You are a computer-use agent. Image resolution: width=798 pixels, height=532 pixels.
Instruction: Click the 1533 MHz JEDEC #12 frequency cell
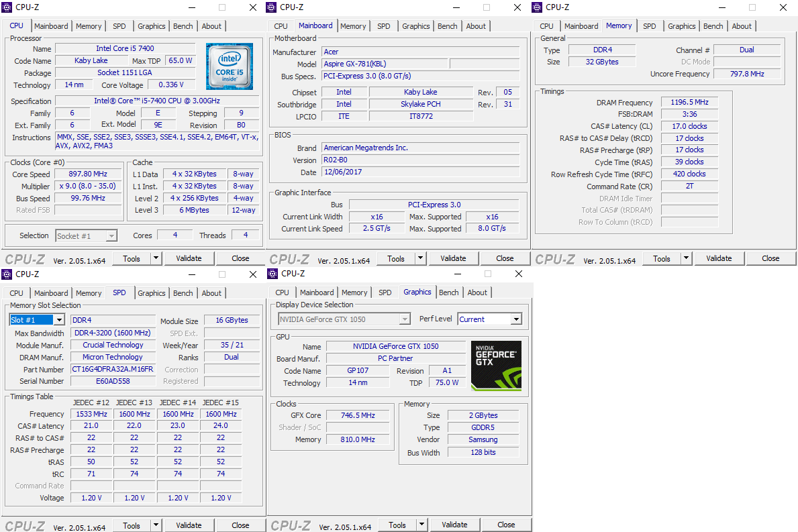[x=91, y=414]
